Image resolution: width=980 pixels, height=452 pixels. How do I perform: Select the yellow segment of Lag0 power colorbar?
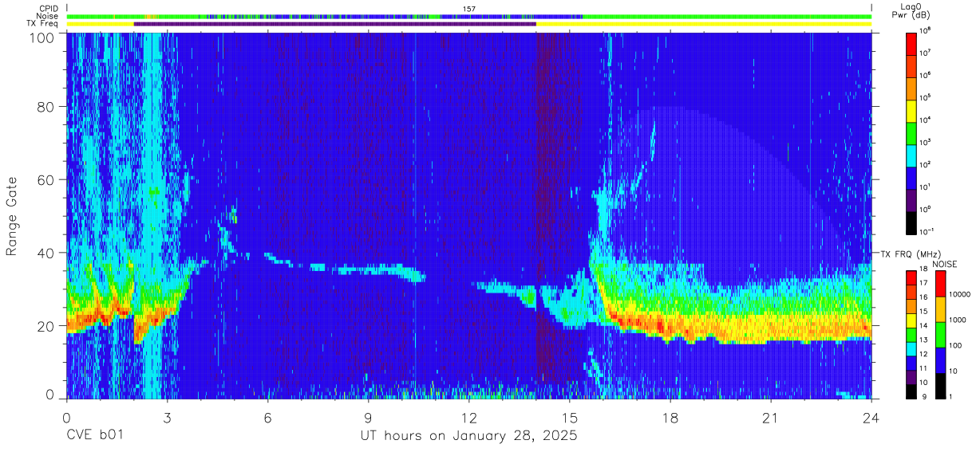[x=912, y=109]
